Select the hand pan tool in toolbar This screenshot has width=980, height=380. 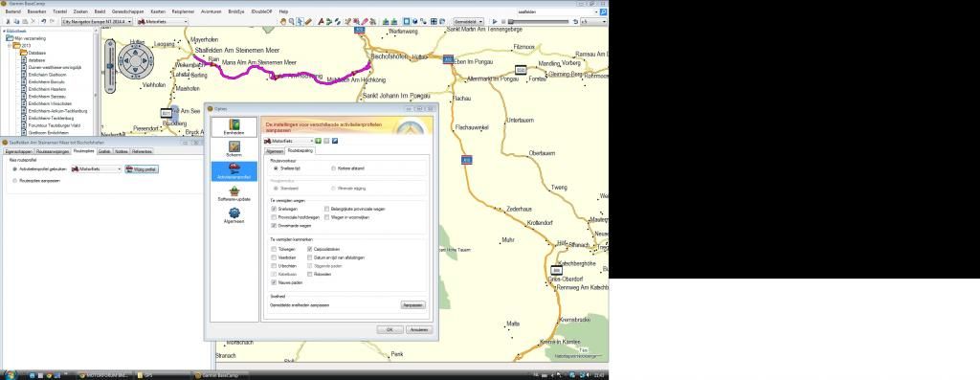[283, 21]
